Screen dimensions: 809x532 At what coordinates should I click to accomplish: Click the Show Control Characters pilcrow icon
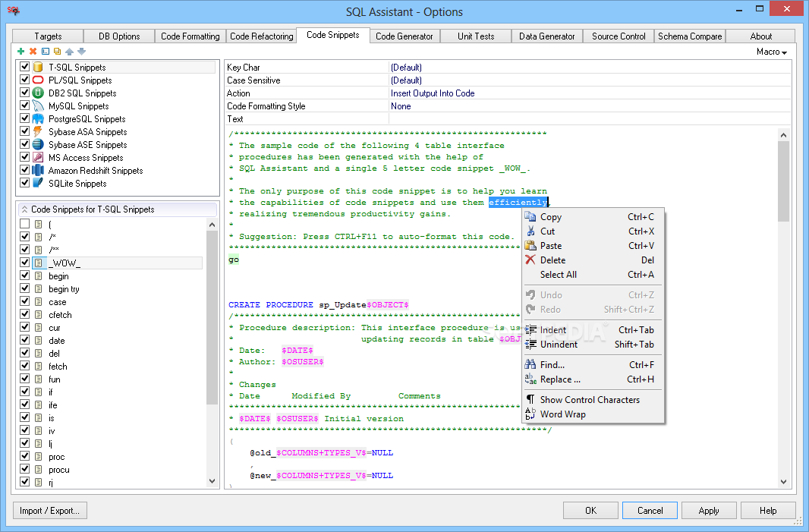530,400
